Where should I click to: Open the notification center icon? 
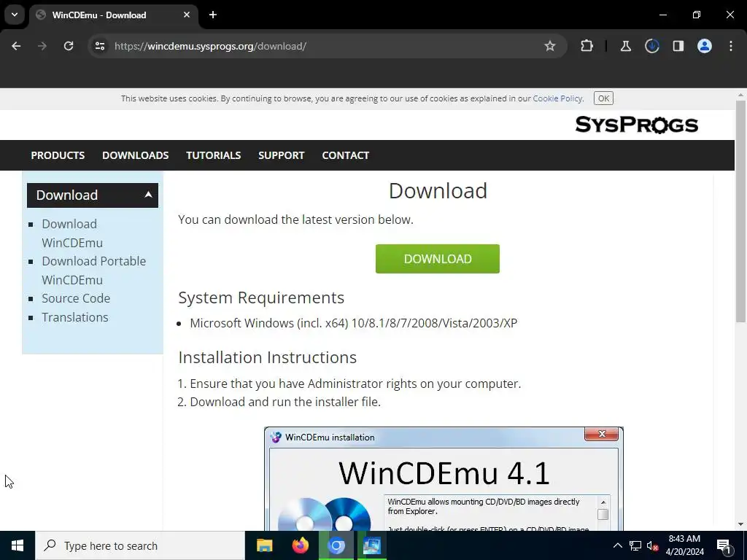click(x=724, y=545)
